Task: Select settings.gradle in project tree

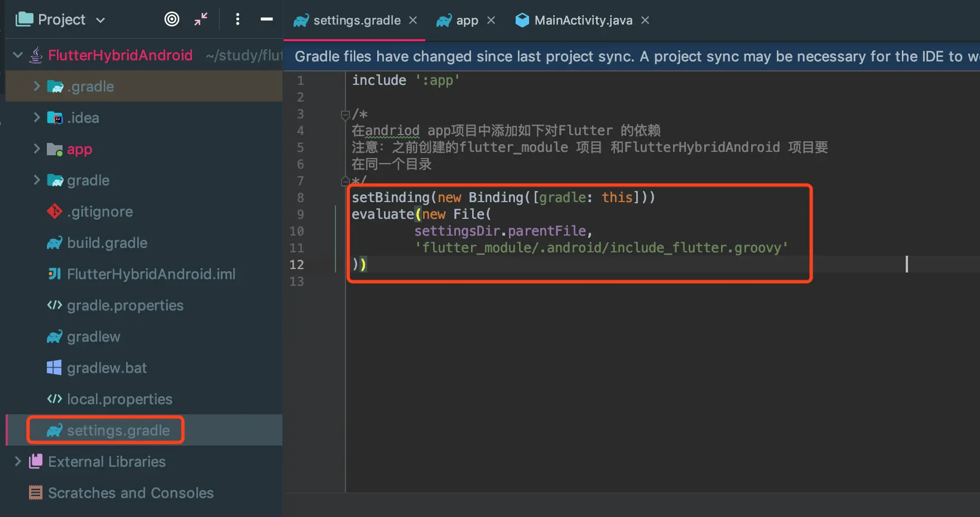Action: click(118, 430)
